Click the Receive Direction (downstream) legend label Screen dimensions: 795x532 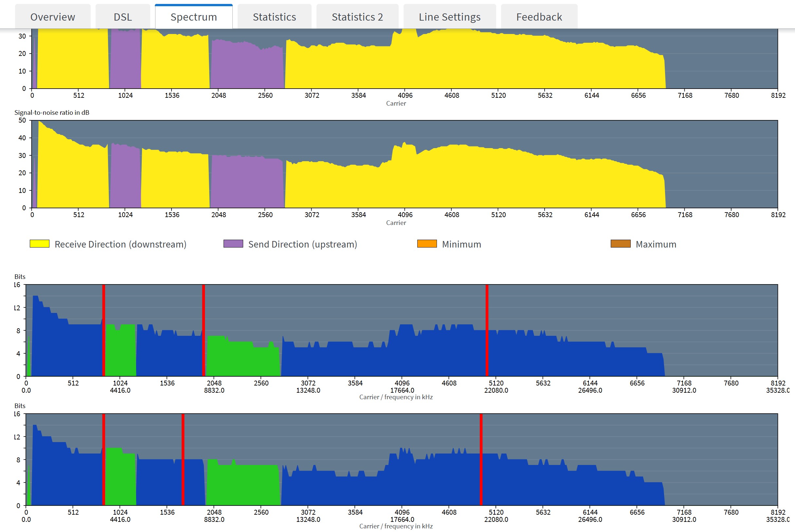pyautogui.click(x=120, y=244)
